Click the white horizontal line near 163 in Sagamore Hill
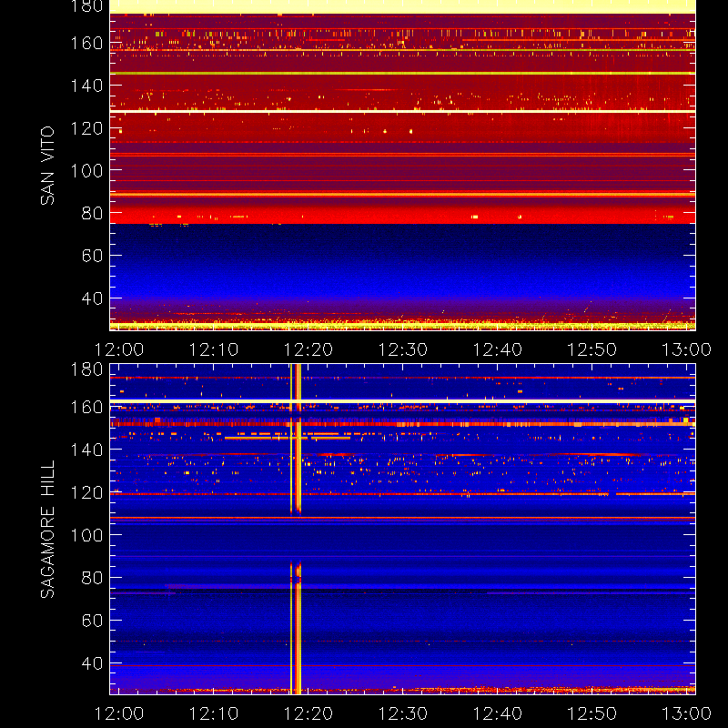 click(x=402, y=401)
